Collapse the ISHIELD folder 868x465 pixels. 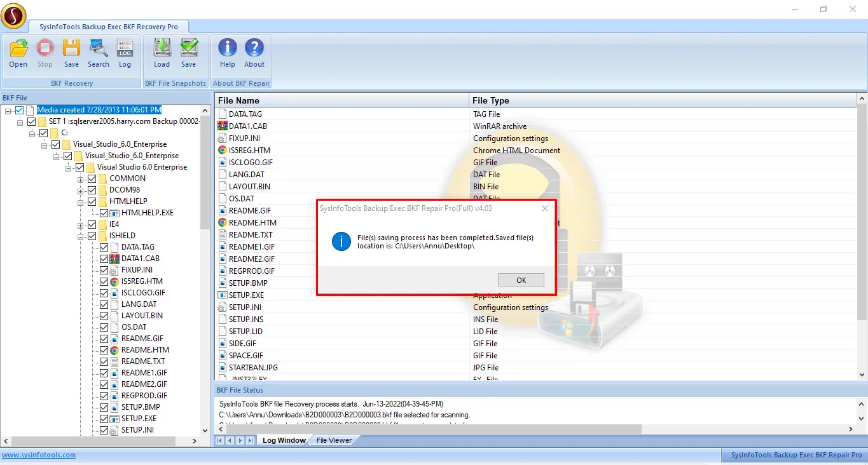[81, 236]
